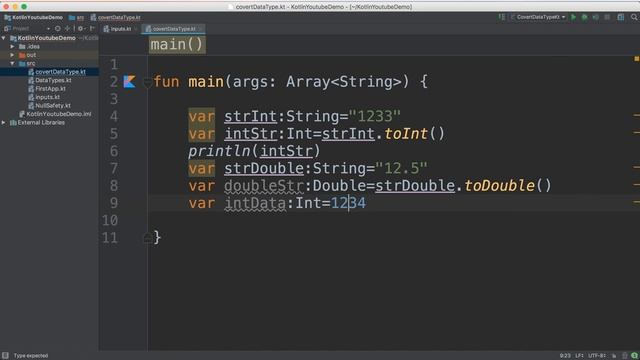Click toDouble call on line 8
This screenshot has width=640, height=360.
tap(499, 186)
